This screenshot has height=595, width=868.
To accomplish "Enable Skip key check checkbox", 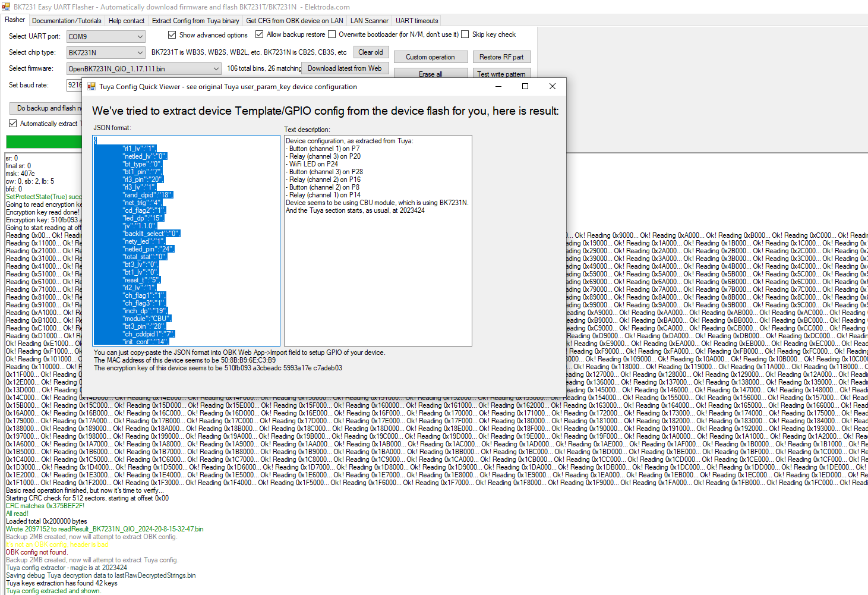I will point(465,34).
